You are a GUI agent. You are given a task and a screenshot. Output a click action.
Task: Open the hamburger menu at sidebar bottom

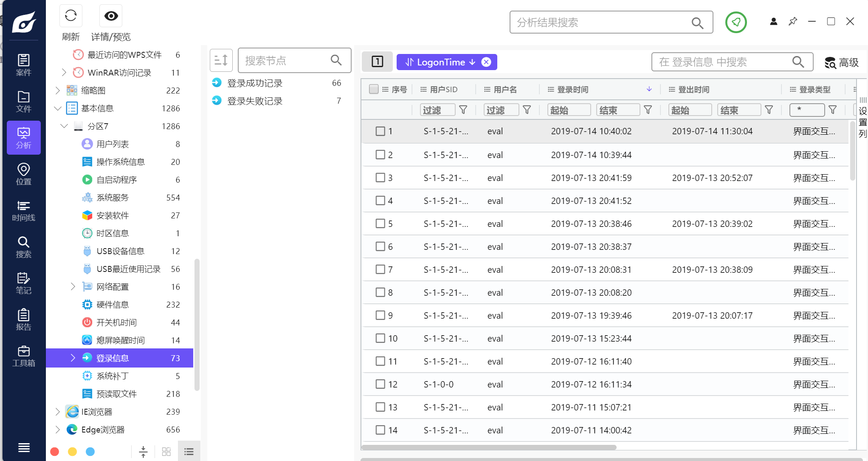pyautogui.click(x=24, y=447)
